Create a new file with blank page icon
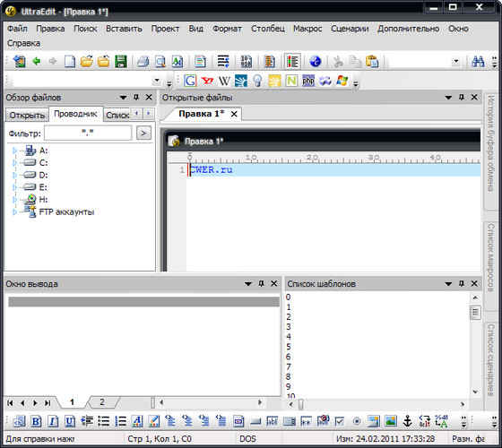The image size is (502, 448). (x=70, y=62)
